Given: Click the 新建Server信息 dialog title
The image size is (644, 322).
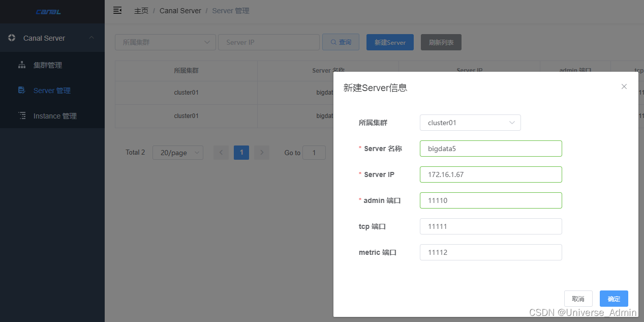Looking at the screenshot, I should 375,88.
